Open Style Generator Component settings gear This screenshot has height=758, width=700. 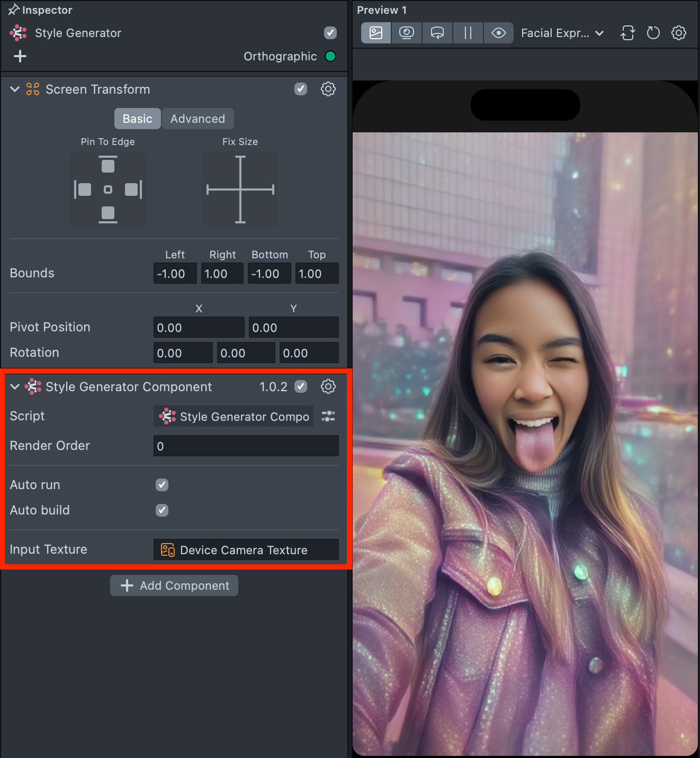click(x=328, y=386)
